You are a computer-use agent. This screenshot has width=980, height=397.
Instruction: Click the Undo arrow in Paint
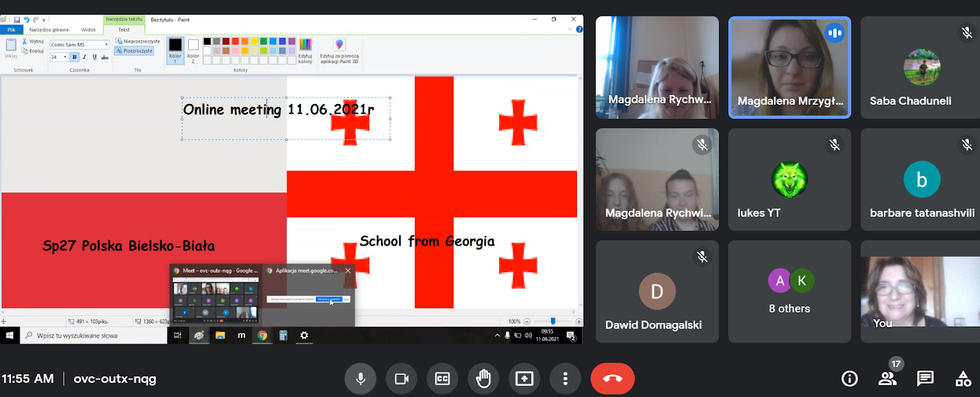26,20
